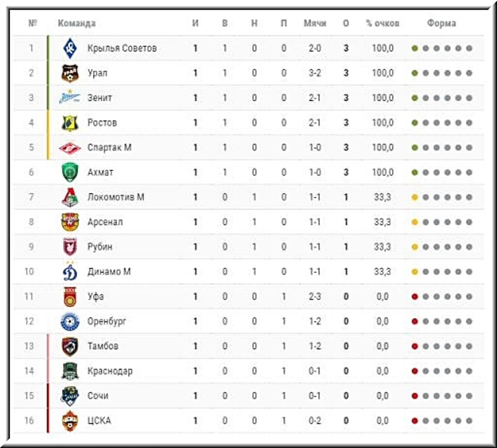Click the Спартак М club logo

[x=70, y=147]
